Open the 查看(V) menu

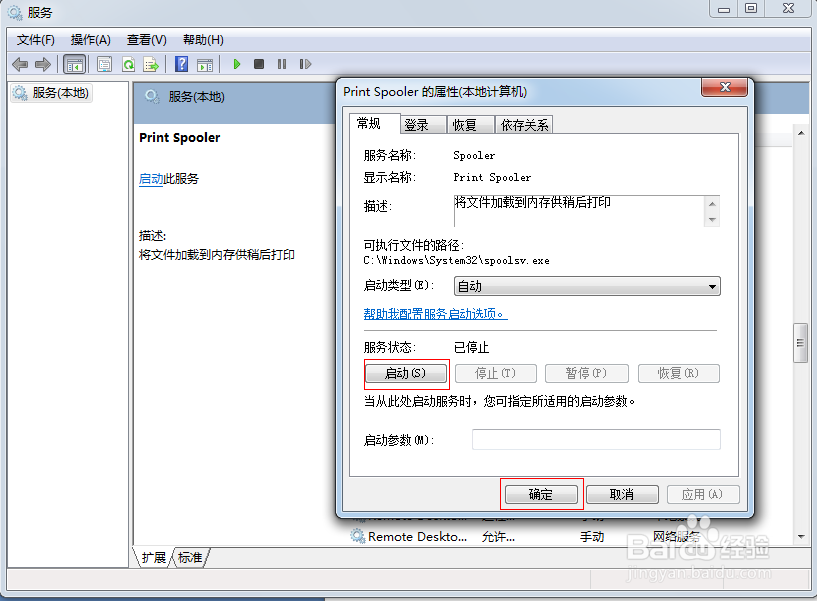coord(146,40)
